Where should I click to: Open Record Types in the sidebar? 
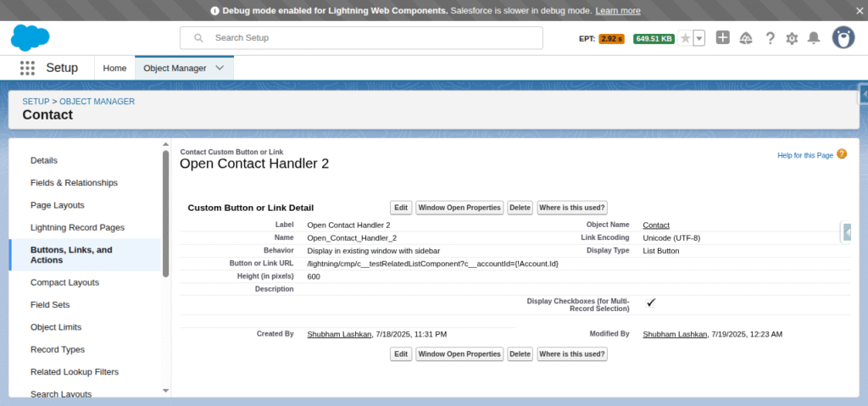pyautogui.click(x=57, y=349)
